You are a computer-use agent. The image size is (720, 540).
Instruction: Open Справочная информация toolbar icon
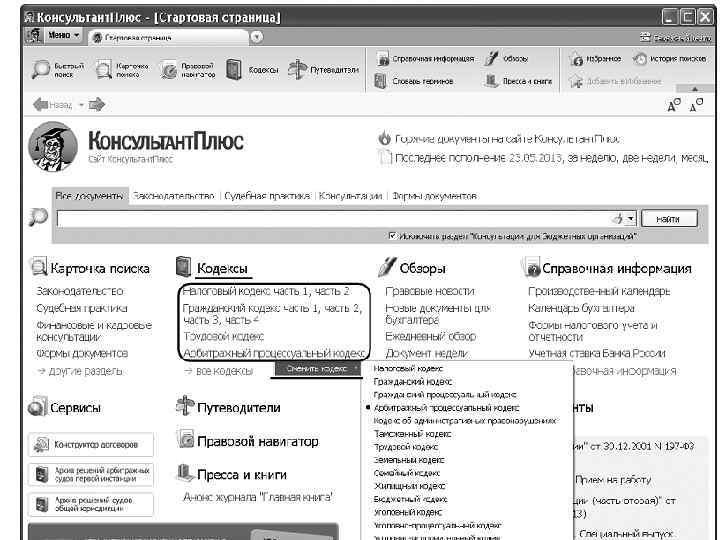(382, 58)
